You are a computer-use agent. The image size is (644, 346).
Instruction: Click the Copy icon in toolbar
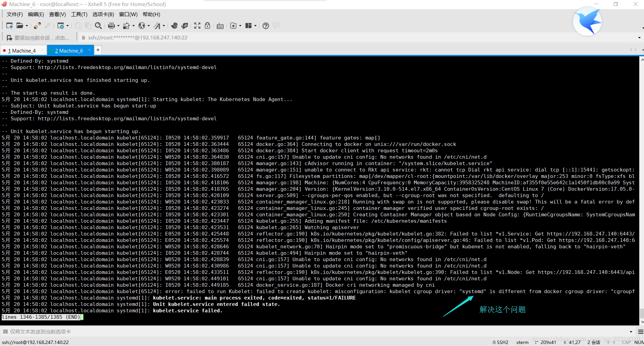[78, 26]
